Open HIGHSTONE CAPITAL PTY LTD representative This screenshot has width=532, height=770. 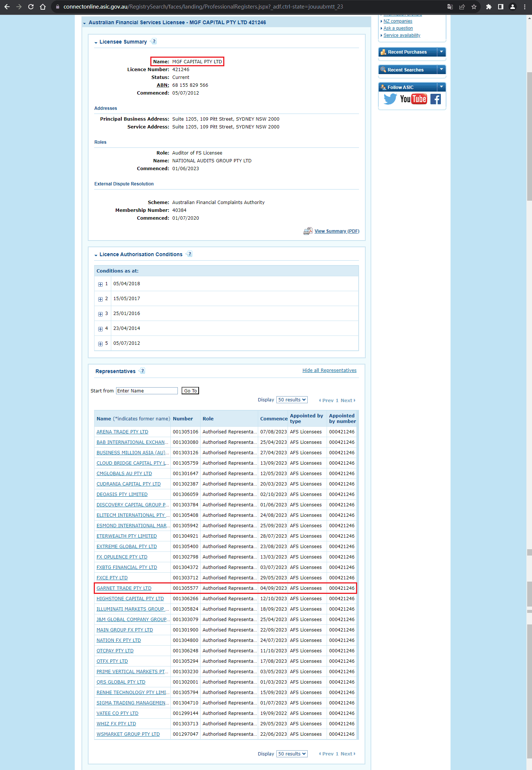tap(130, 599)
